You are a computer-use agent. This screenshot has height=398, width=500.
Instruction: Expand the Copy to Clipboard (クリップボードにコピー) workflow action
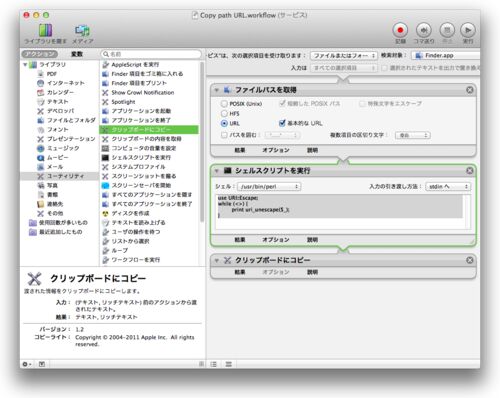217,260
